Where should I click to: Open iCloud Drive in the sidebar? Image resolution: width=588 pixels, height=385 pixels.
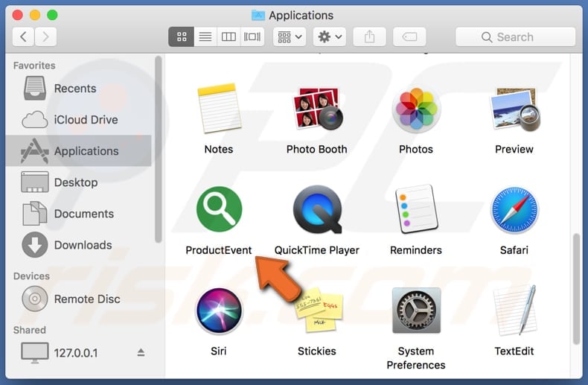[79, 120]
